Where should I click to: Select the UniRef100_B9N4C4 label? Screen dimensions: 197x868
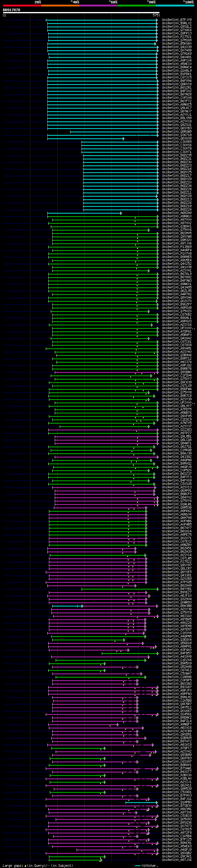click(x=177, y=67)
